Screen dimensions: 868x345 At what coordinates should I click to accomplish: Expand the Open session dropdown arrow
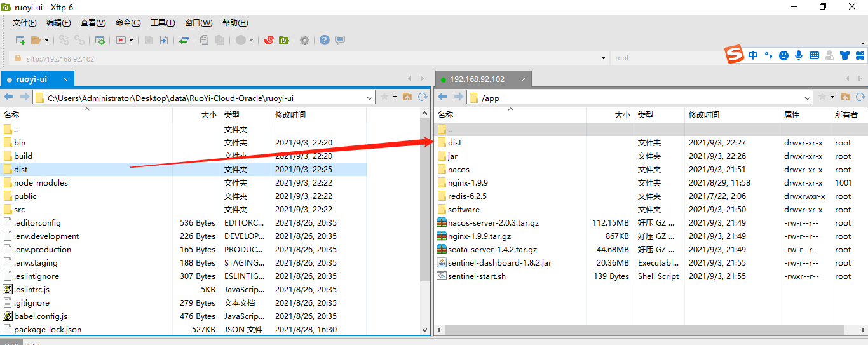(46, 40)
